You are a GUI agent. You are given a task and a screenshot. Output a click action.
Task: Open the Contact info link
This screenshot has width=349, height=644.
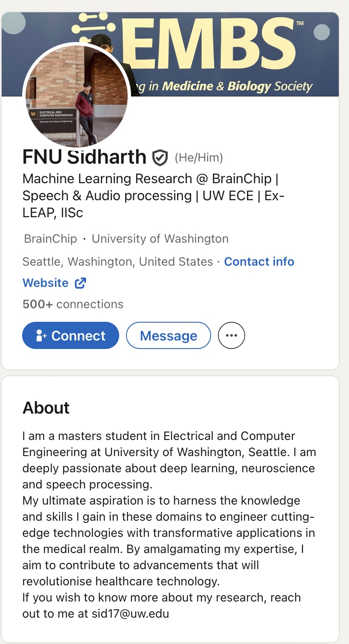[259, 261]
